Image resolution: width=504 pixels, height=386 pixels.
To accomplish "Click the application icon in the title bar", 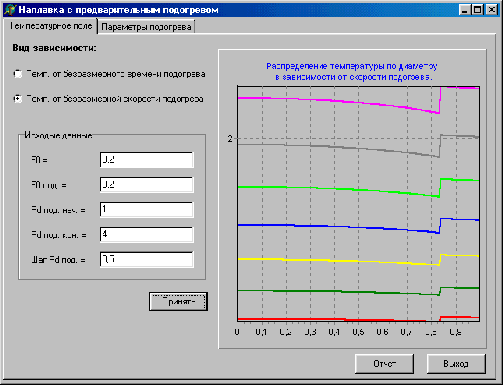I will pos(10,10).
